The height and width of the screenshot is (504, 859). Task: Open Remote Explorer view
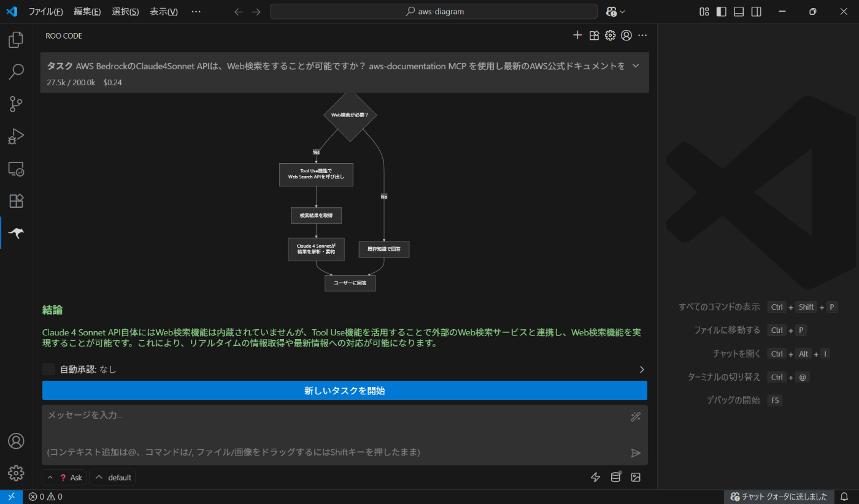(x=16, y=169)
